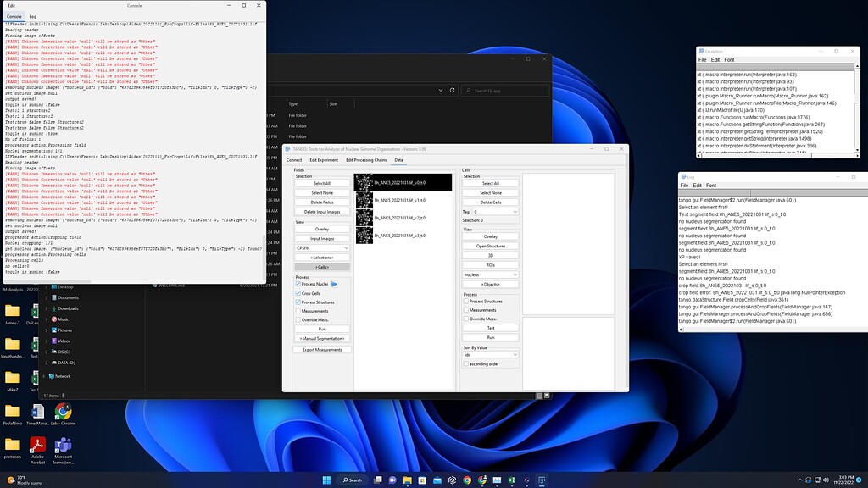The height and width of the screenshot is (488, 868).
Task: Click the Open Structures button
Action: (x=491, y=246)
